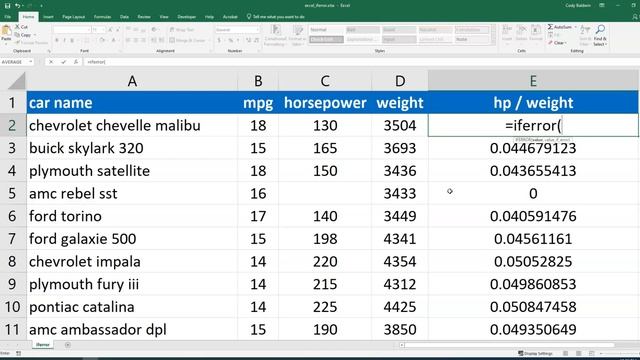
Task: Switch to the Developer tab
Action: pos(187,17)
